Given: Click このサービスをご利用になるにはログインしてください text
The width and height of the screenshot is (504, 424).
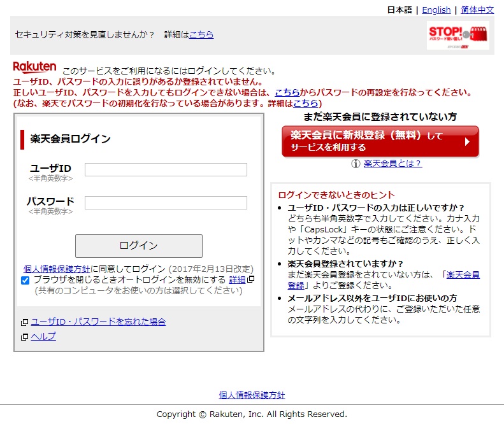Looking at the screenshot, I should point(169,71).
